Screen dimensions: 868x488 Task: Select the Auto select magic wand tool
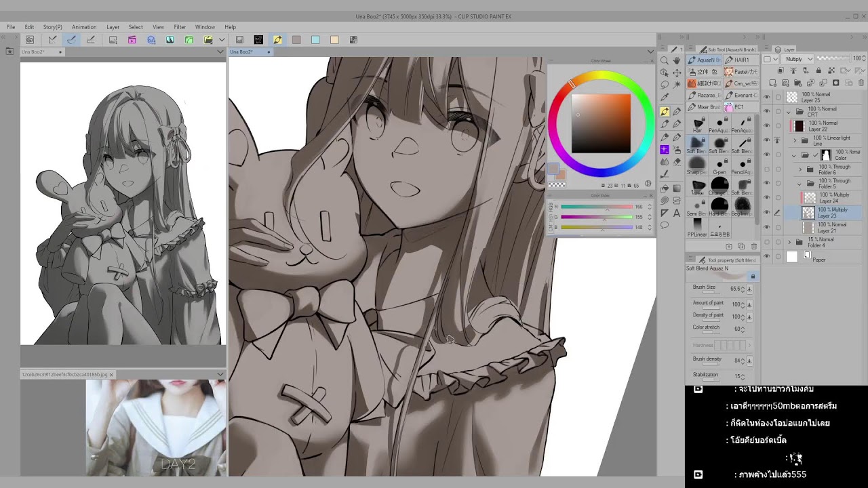pyautogui.click(x=677, y=85)
